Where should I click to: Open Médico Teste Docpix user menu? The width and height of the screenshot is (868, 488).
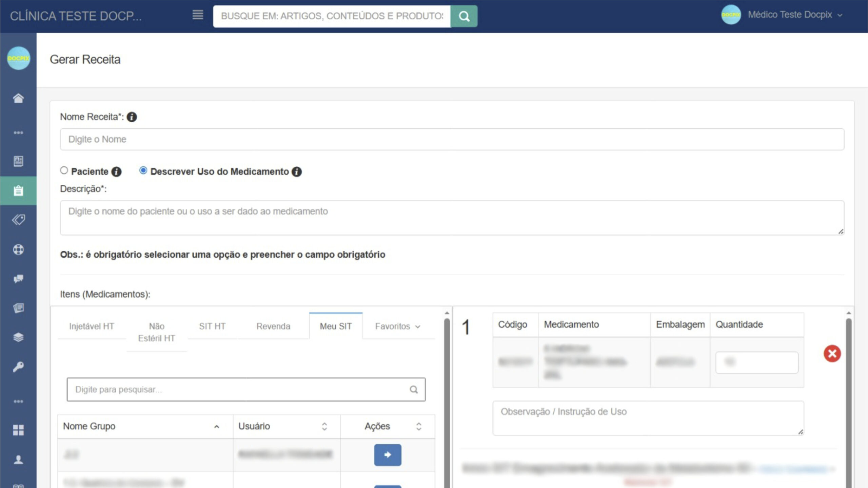(x=790, y=15)
